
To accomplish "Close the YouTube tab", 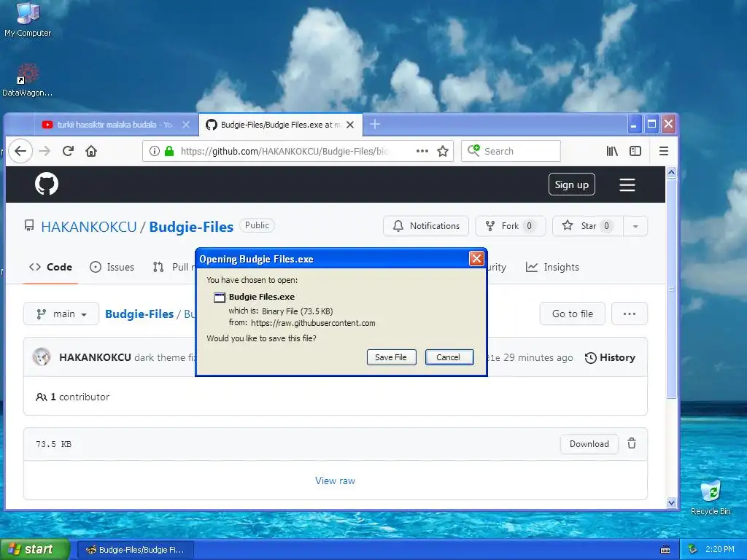I will (186, 124).
